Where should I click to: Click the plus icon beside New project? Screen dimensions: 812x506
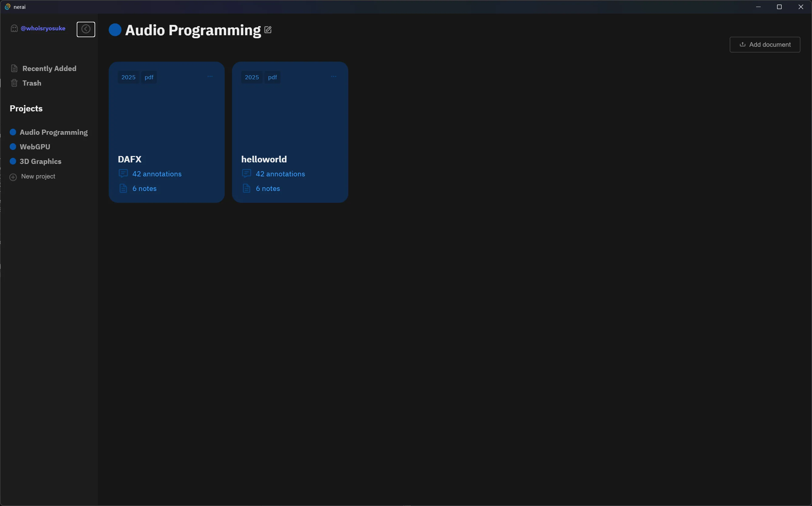point(12,176)
